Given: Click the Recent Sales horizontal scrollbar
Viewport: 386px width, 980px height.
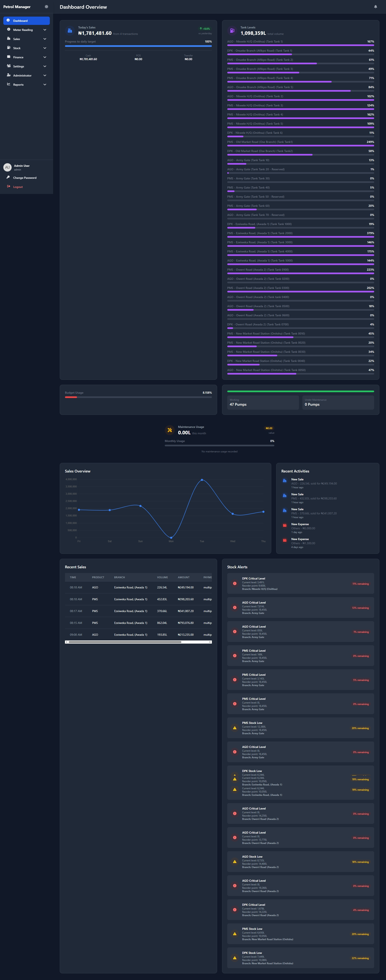Looking at the screenshot, I should (x=138, y=642).
